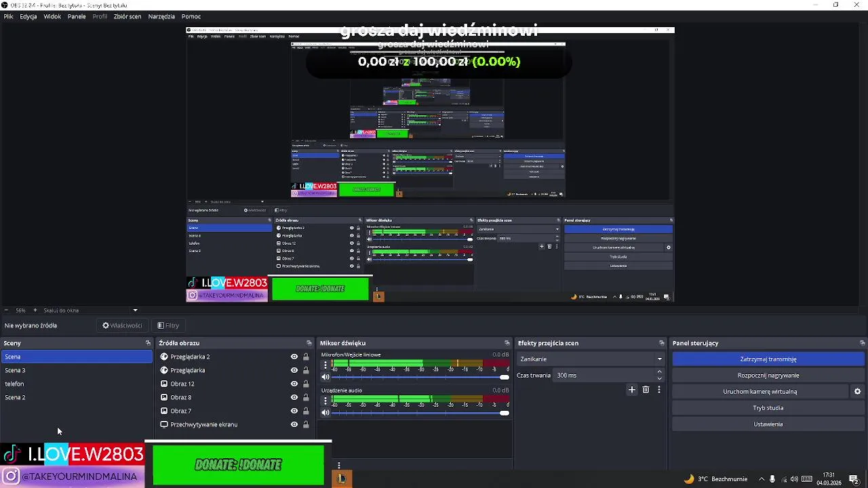Screen dimensions: 868x488
Task: Undock the Mikser dźwięku panel
Action: (x=507, y=343)
